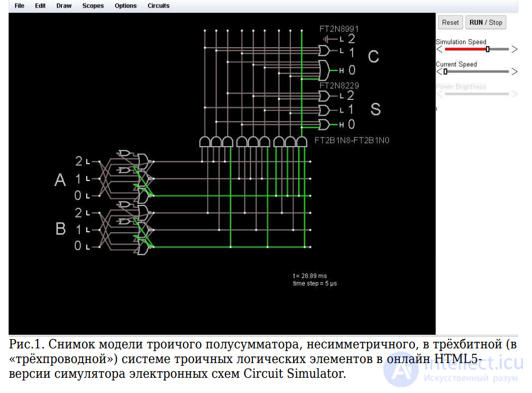Click the FT2B1N8-FT2B1N0 label

[352, 140]
